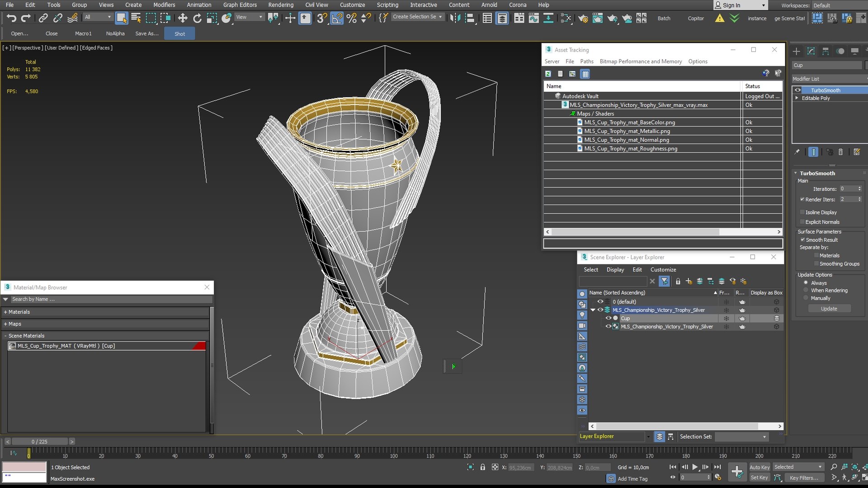Select the Rotate transform tool
The width and height of the screenshot is (868, 488).
click(x=197, y=18)
